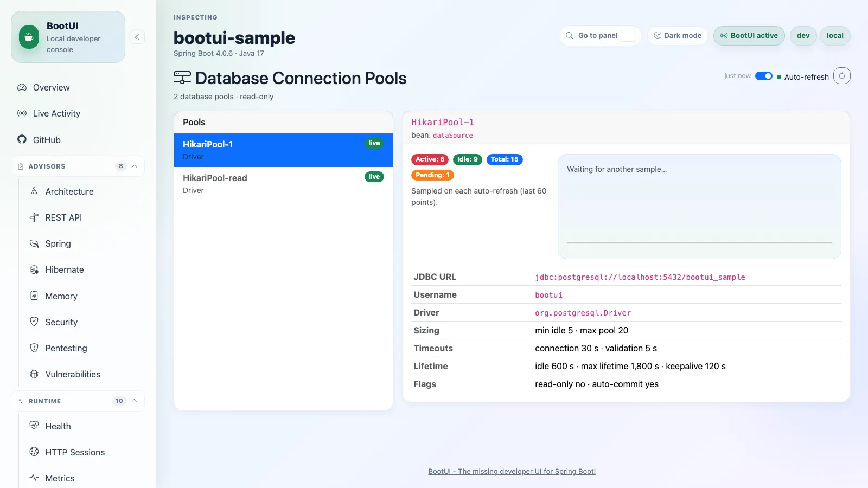This screenshot has width=868, height=488.
Task: Click the broadcast icon in BootUI active badge
Action: [x=724, y=36]
